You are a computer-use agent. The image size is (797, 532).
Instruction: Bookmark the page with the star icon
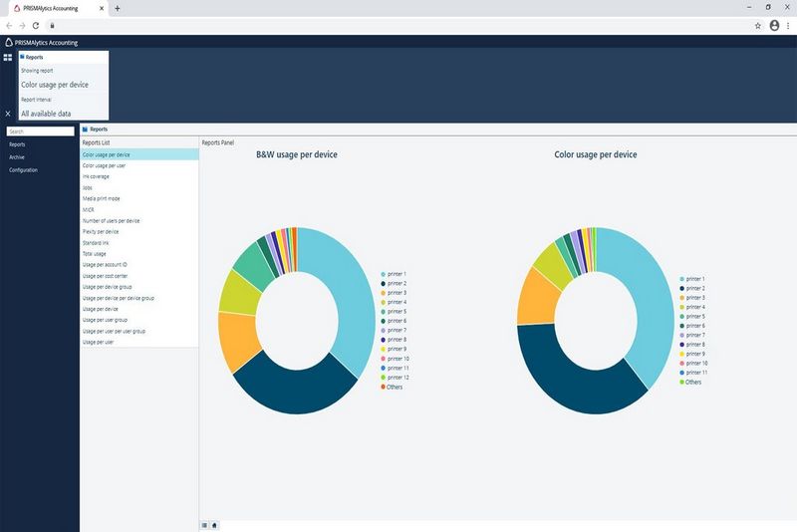[x=758, y=25]
